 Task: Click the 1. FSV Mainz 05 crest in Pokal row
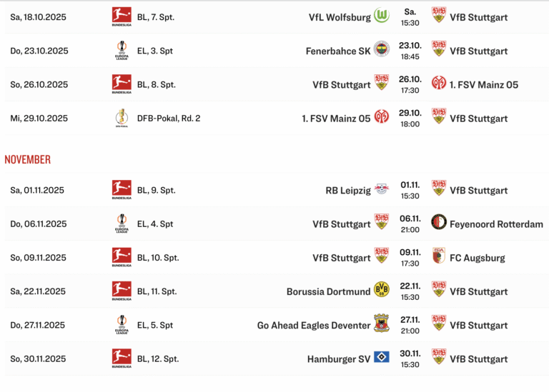[x=382, y=118]
